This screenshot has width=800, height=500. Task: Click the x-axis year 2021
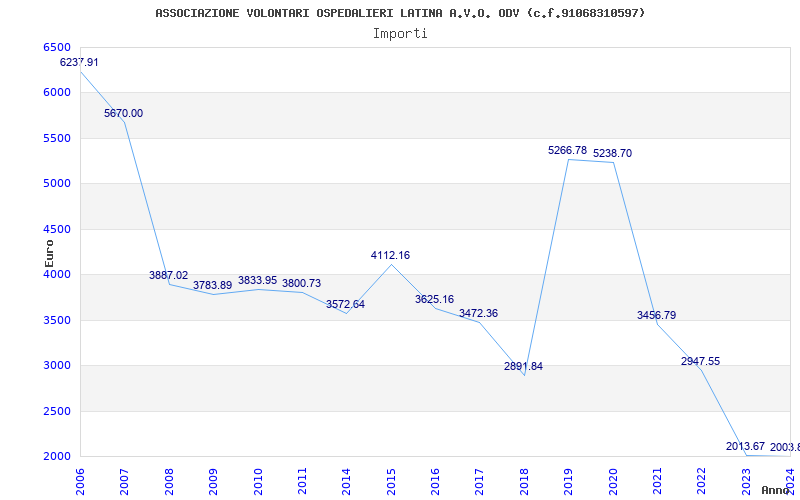tap(657, 481)
